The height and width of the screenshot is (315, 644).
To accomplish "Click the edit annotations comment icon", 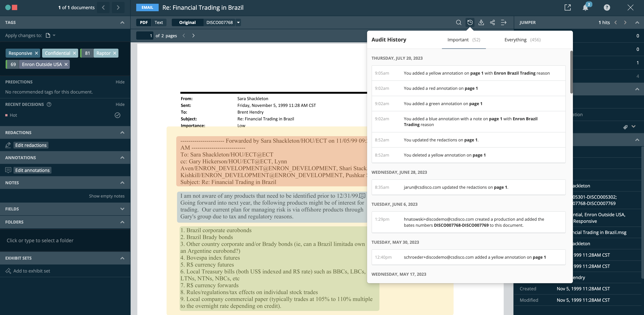I will pyautogui.click(x=8, y=170).
